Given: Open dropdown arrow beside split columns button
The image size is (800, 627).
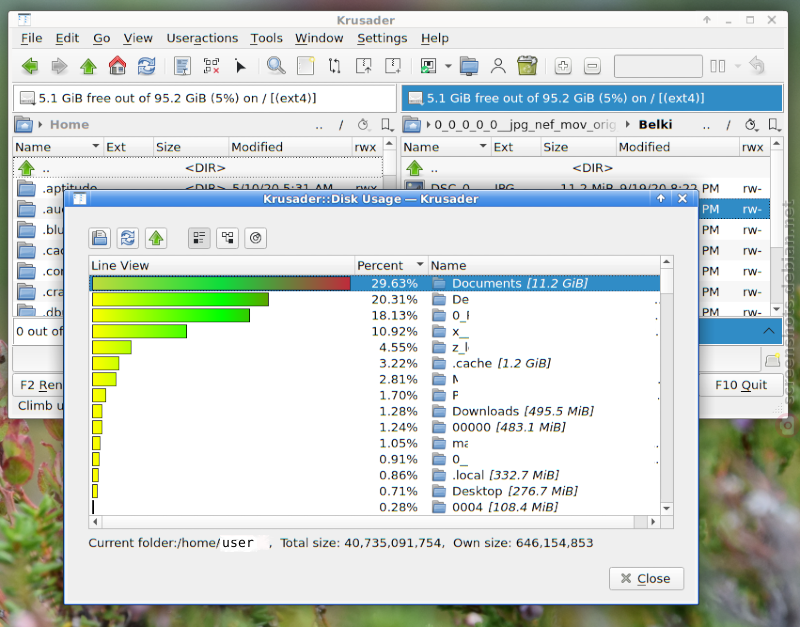Looking at the screenshot, I should pyautogui.click(x=738, y=66).
